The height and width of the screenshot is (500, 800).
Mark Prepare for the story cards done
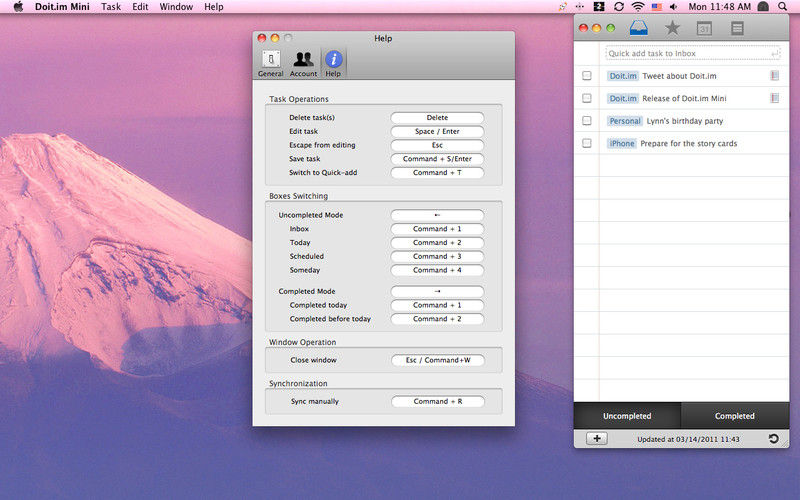point(587,144)
